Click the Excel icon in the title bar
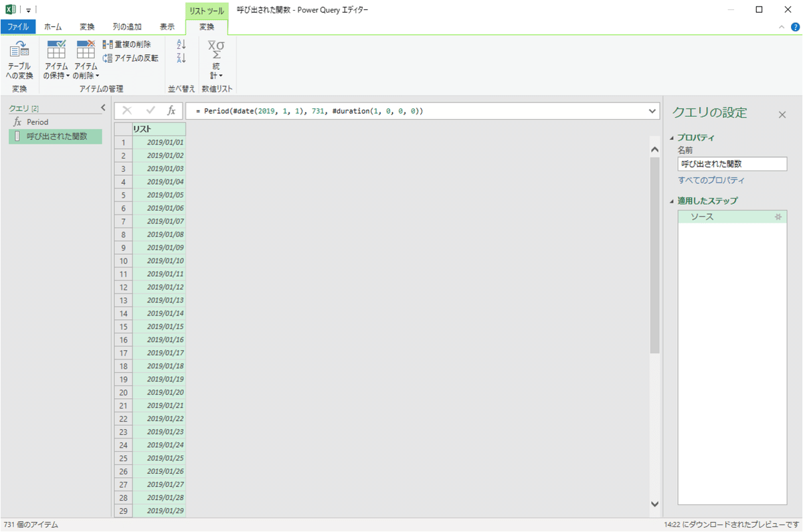 (10, 9)
